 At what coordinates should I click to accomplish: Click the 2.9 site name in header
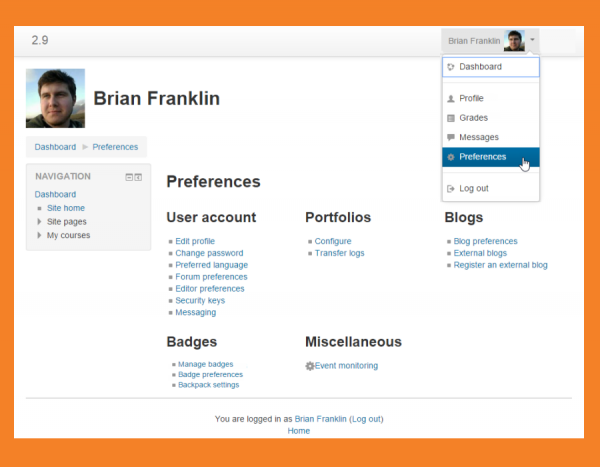point(40,40)
